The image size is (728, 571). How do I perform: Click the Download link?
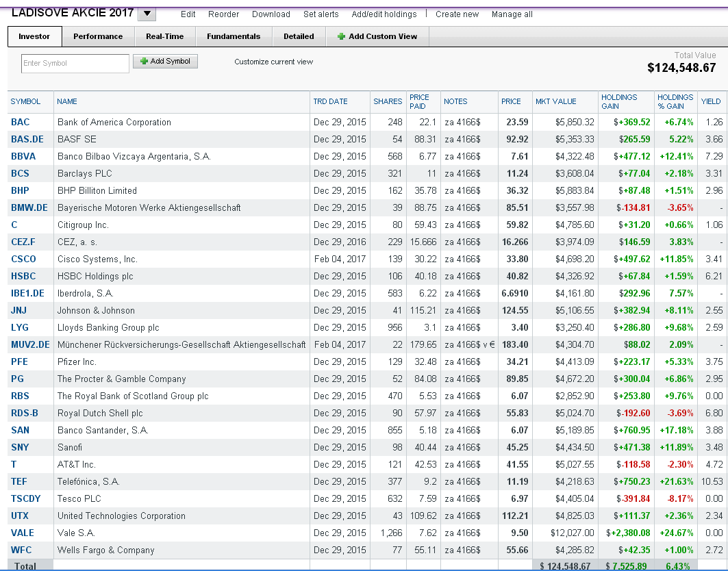[x=271, y=14]
